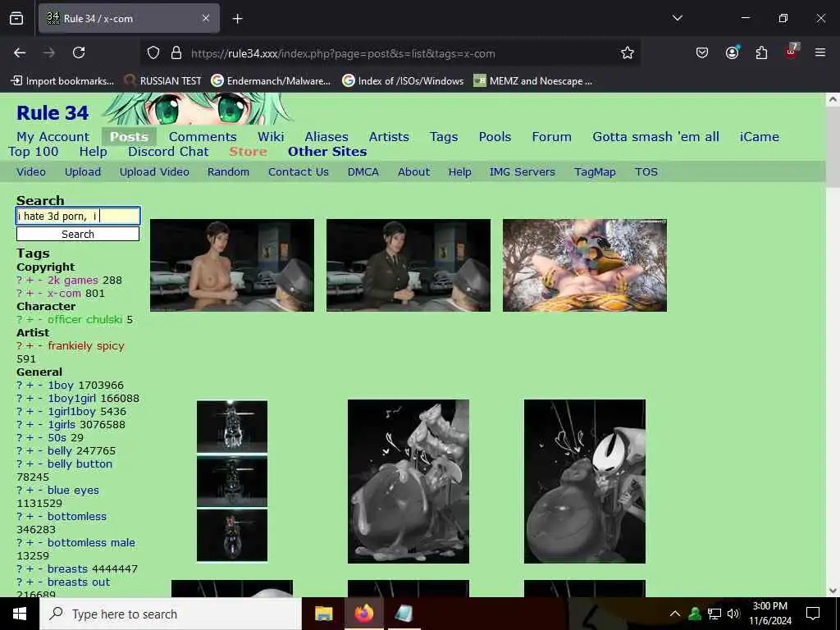Image resolution: width=840 pixels, height=630 pixels.
Task: Reload the current page
Action: pos(79,52)
